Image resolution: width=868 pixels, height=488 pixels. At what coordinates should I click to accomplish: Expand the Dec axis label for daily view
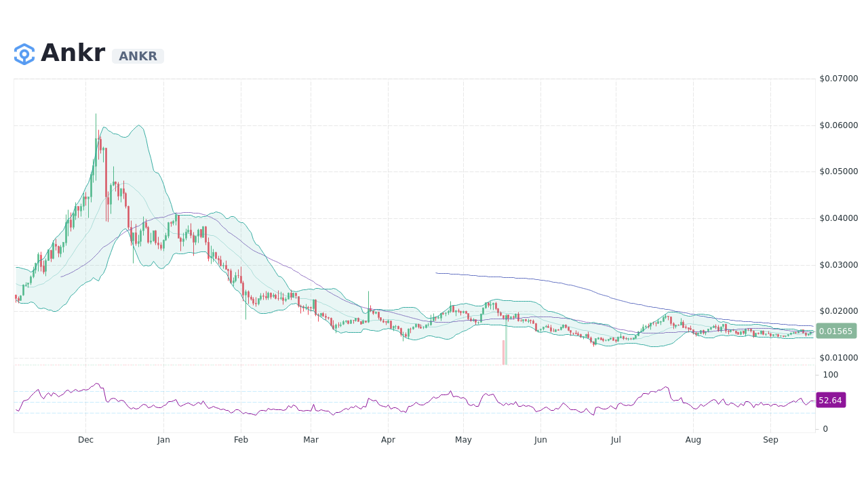point(85,440)
